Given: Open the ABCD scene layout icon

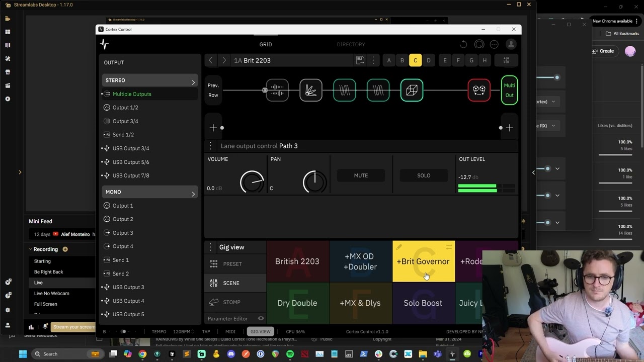Looking at the screenshot, I should click(x=506, y=60).
